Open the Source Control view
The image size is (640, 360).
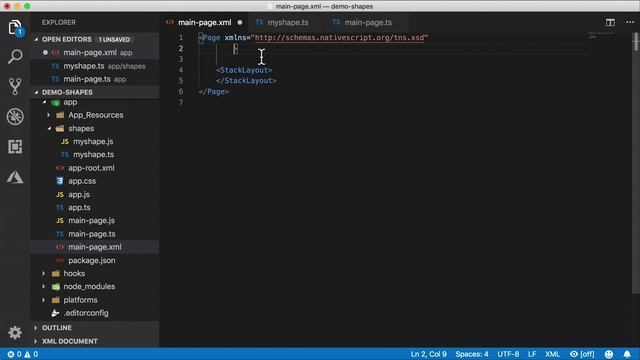pyautogui.click(x=15, y=86)
